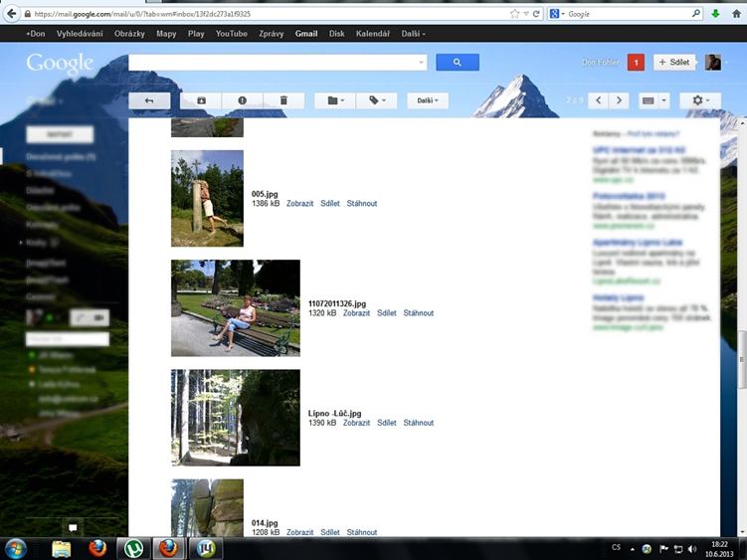Screen dimensions: 747x560
Task: View Lipno -Lúč.jpg via Zobrazit
Action: coord(356,423)
